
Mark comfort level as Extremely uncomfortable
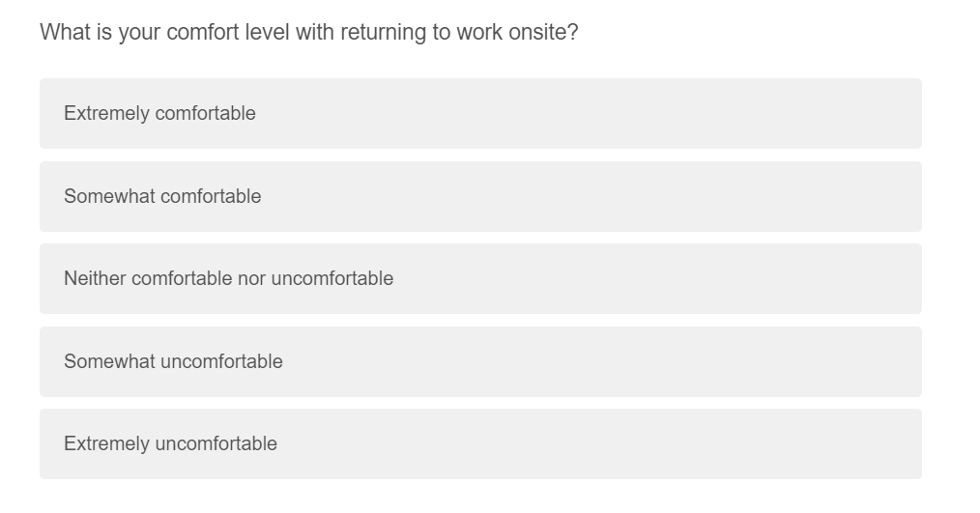[x=480, y=444]
